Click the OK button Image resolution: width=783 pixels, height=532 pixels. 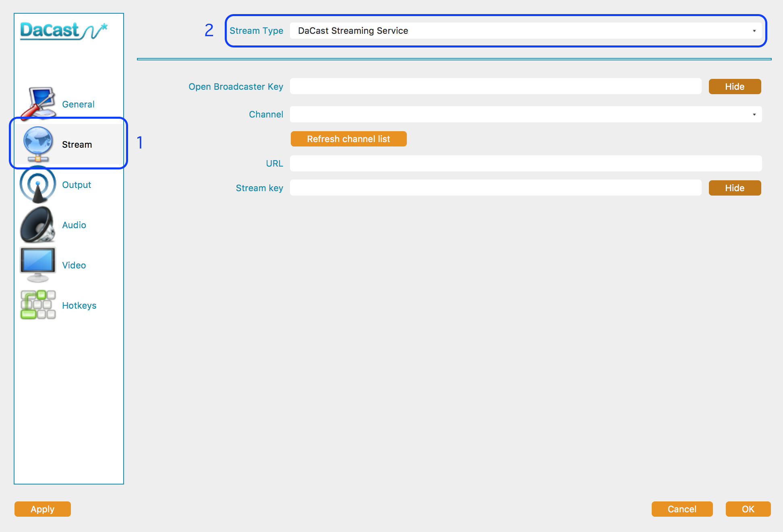(x=748, y=508)
